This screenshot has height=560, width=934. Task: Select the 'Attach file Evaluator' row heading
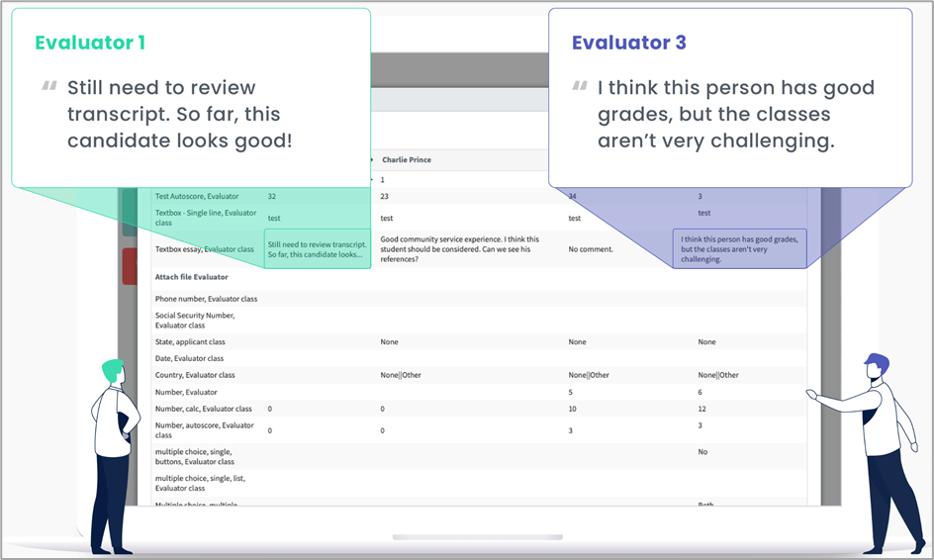pos(192,277)
